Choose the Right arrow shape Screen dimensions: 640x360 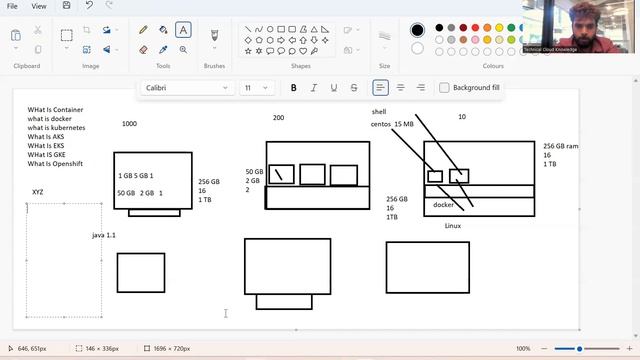(281, 40)
